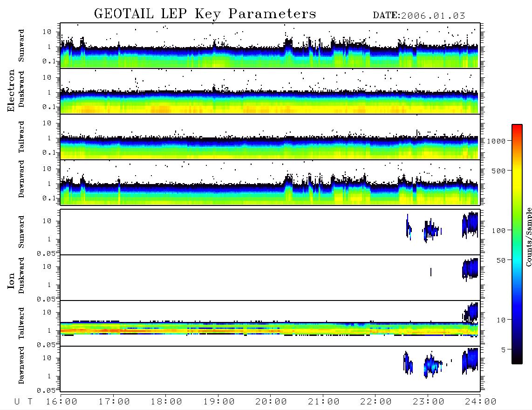This screenshot has width=532, height=410.
Task: Click the U T axis label
Action: click(x=24, y=402)
